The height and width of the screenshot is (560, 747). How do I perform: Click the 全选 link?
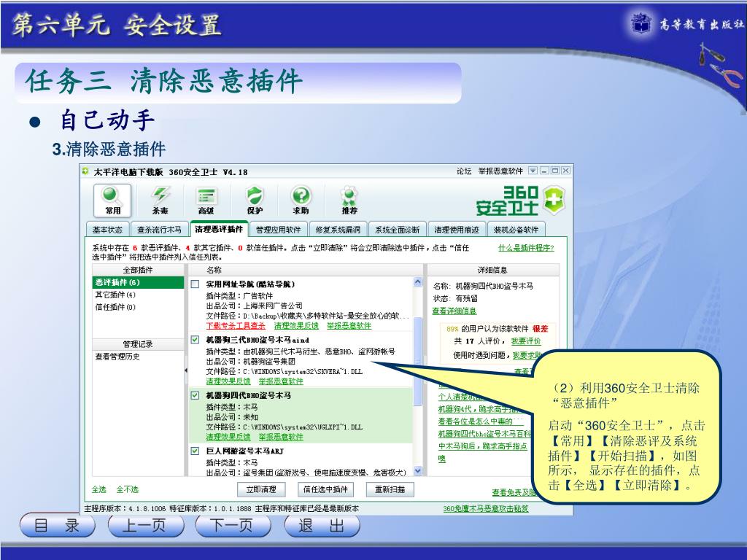tap(98, 489)
